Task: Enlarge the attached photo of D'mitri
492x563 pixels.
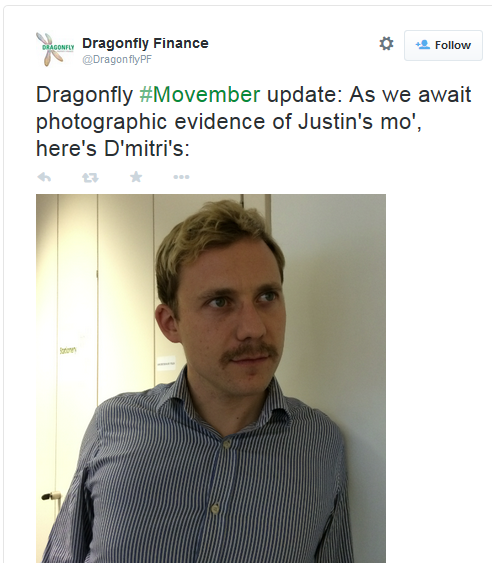Action: click(x=211, y=378)
